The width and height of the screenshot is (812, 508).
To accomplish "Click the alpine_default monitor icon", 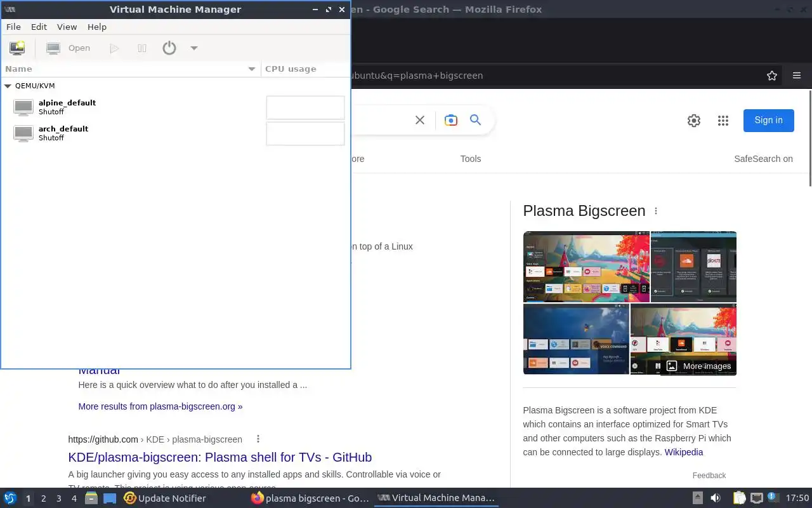I will 23,107.
